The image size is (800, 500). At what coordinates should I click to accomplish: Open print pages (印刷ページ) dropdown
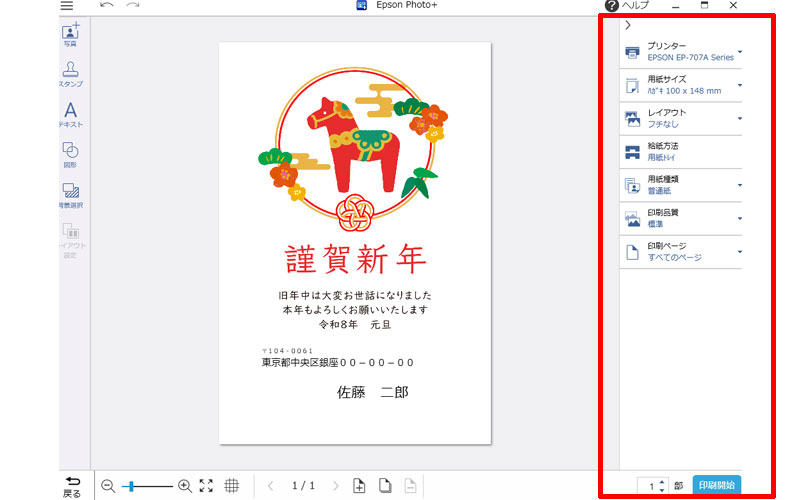(x=681, y=252)
